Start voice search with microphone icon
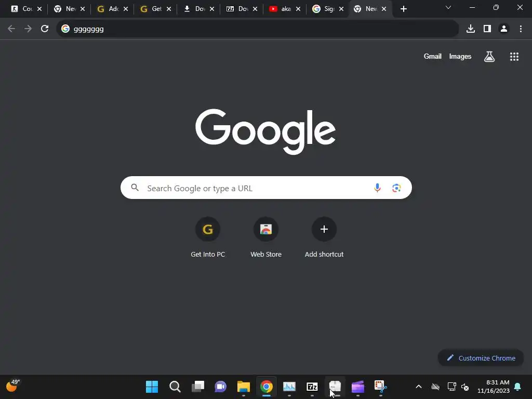 377,188
